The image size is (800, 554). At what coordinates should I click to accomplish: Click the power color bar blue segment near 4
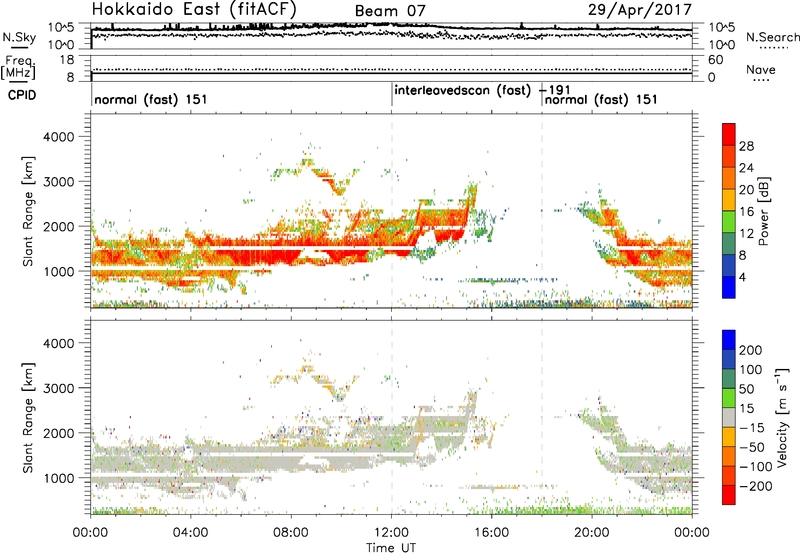729,287
